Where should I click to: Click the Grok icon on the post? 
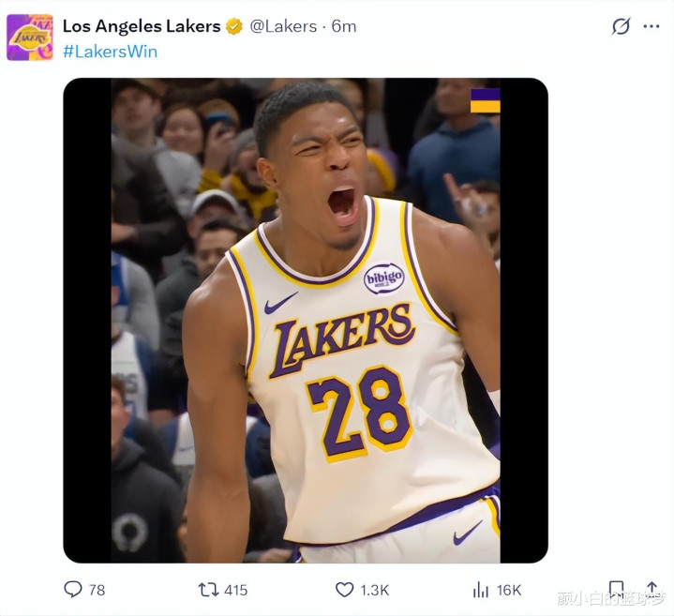621,26
